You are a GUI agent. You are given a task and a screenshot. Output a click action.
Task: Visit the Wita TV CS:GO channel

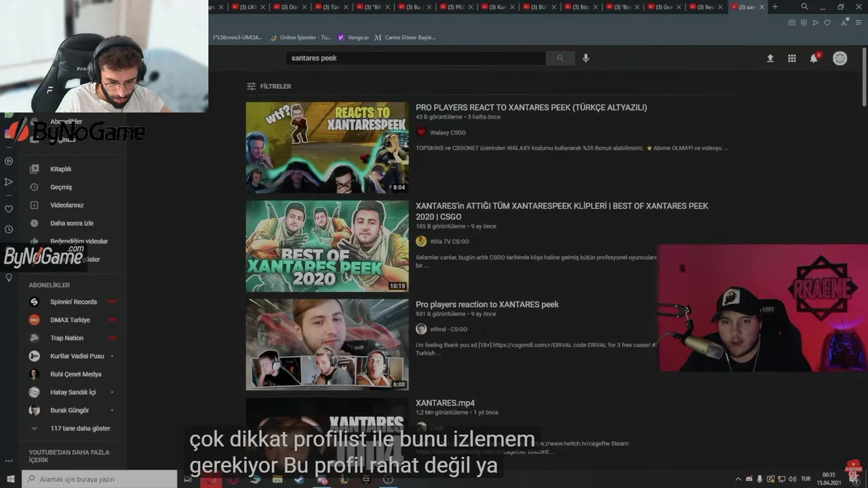pos(450,241)
